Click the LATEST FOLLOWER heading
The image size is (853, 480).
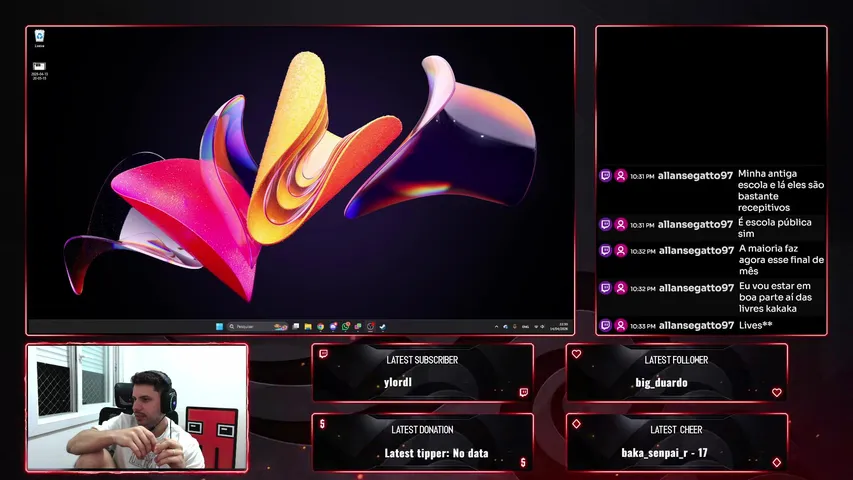pos(676,360)
